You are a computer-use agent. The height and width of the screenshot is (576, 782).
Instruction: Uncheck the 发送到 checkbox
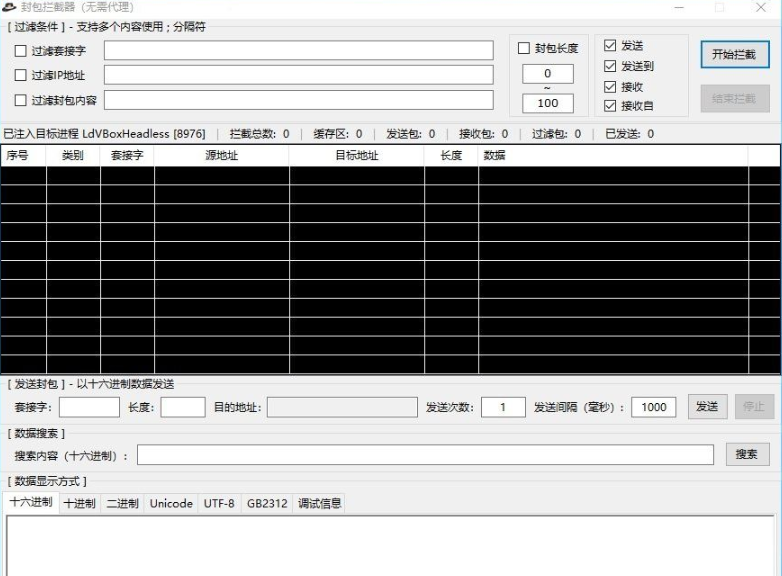pyautogui.click(x=610, y=66)
